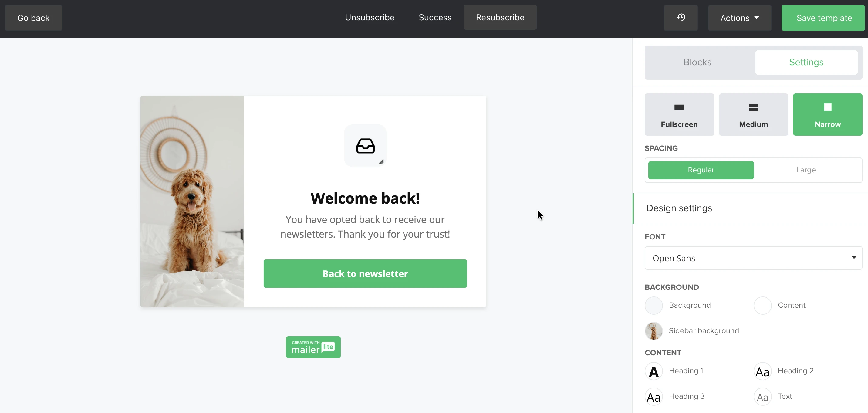Open the Success page tab
Image resolution: width=868 pixels, height=413 pixels.
click(x=435, y=17)
